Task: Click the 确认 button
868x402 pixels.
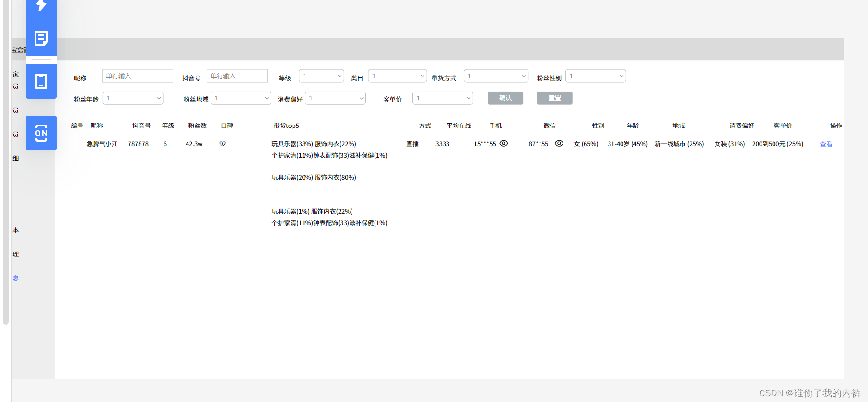Action: [x=505, y=98]
